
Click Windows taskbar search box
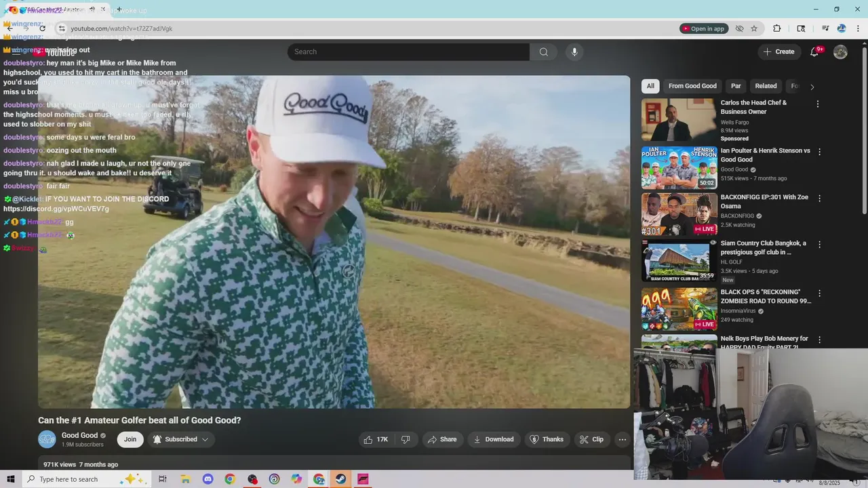(x=85, y=479)
